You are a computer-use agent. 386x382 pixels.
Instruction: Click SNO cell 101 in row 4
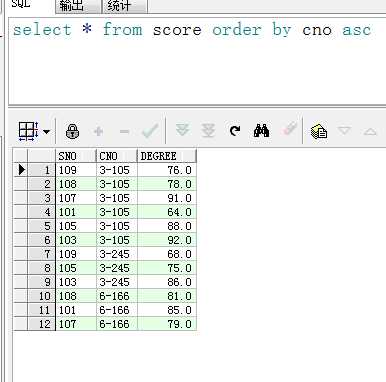76,212
